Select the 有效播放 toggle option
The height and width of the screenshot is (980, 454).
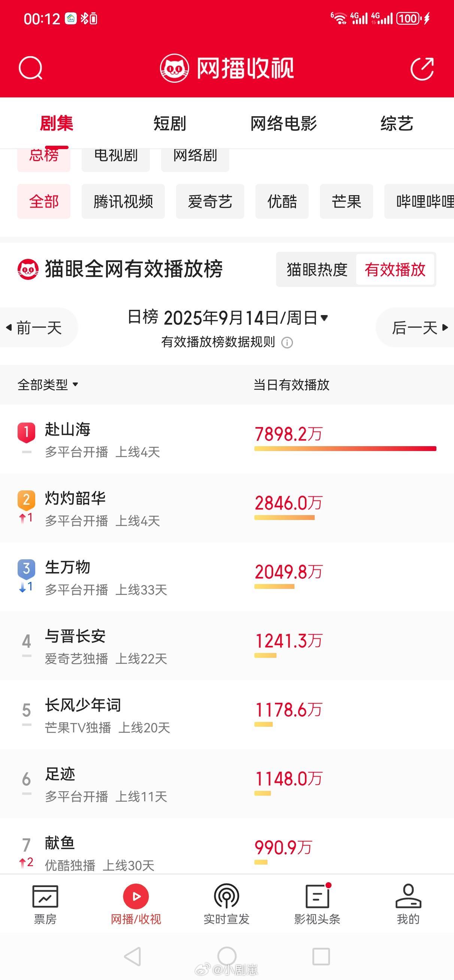click(x=395, y=269)
